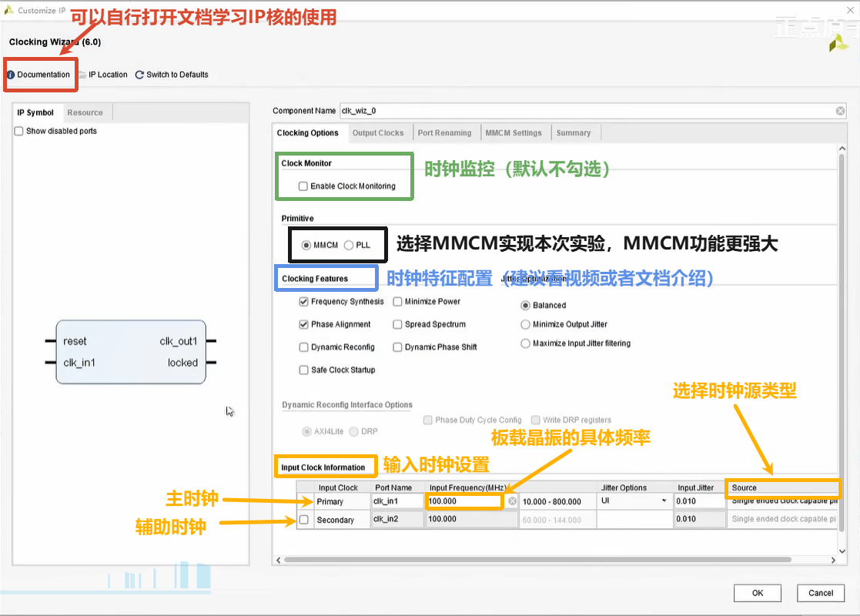Click the Documentation info icon
The image size is (860, 616).
pyautogui.click(x=11, y=75)
